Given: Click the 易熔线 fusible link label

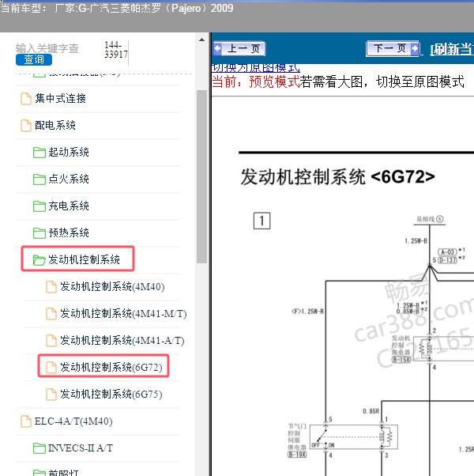Looking at the screenshot, I should click(430, 219).
